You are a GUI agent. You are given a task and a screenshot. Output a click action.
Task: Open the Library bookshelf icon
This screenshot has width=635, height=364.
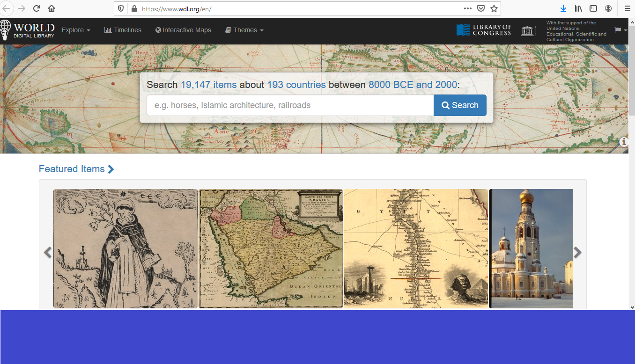tap(578, 8)
